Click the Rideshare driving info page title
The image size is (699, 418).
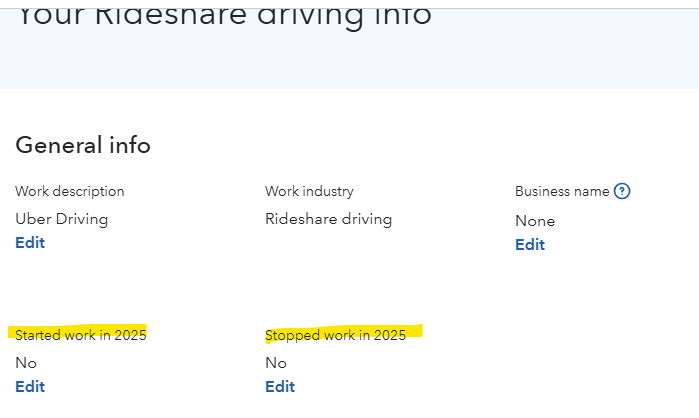tap(225, 15)
